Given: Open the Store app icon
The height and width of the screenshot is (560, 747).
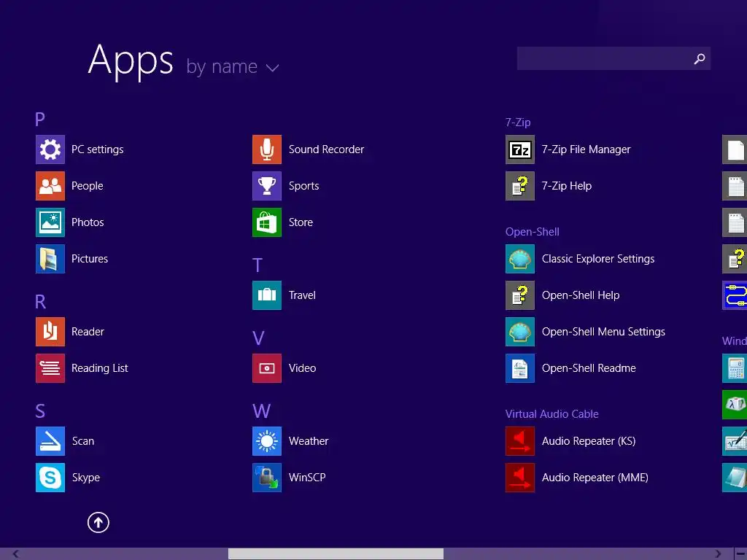Looking at the screenshot, I should pyautogui.click(x=267, y=222).
